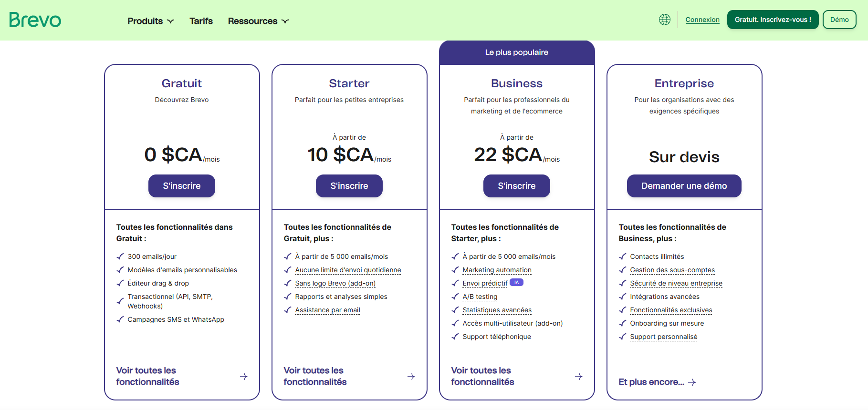This screenshot has height=410, width=868.
Task: Open the 'Marketing automation' feature link
Action: 497,270
